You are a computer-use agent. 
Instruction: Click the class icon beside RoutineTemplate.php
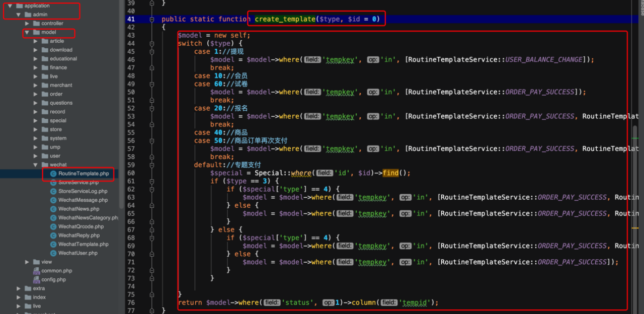pos(54,174)
